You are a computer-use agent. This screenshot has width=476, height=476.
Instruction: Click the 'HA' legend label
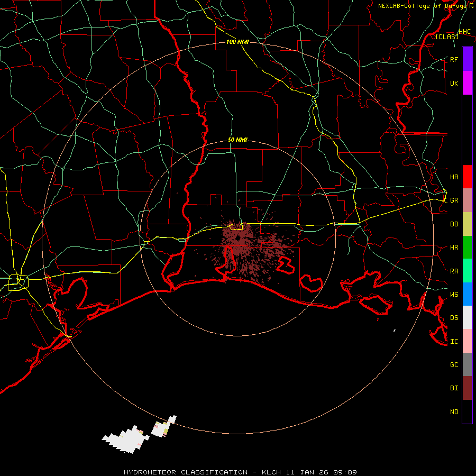[x=454, y=177]
